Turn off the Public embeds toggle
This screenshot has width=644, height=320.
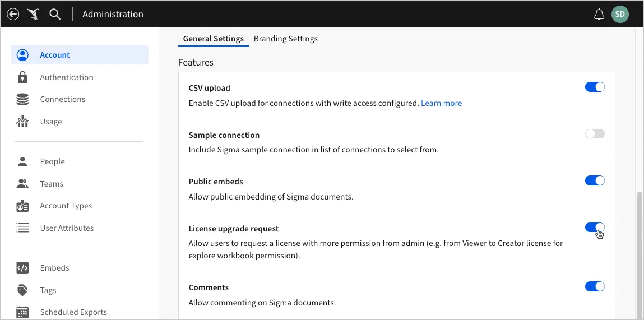595,181
